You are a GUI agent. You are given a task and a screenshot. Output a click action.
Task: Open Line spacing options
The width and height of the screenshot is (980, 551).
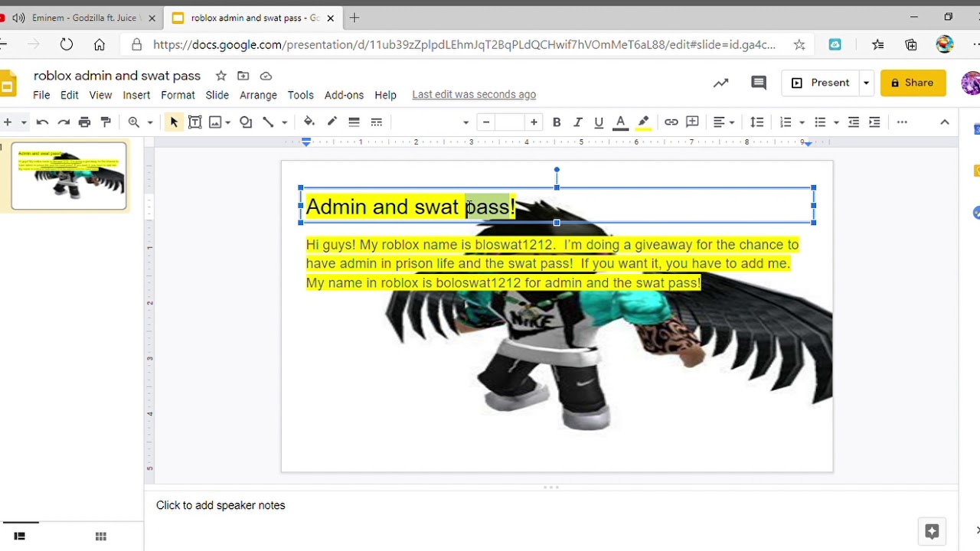(x=756, y=122)
